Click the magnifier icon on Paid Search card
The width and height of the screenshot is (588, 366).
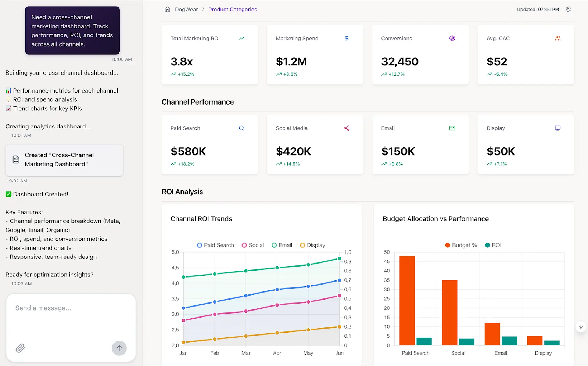click(x=241, y=128)
